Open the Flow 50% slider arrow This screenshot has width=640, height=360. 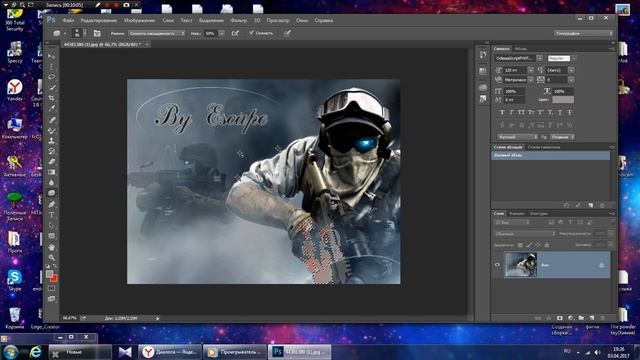point(222,33)
